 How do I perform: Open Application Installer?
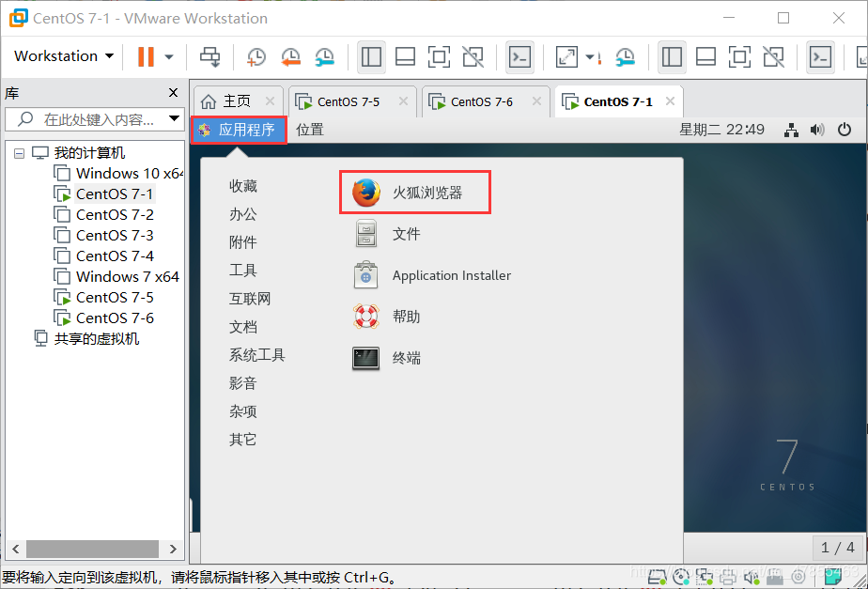(x=432, y=275)
